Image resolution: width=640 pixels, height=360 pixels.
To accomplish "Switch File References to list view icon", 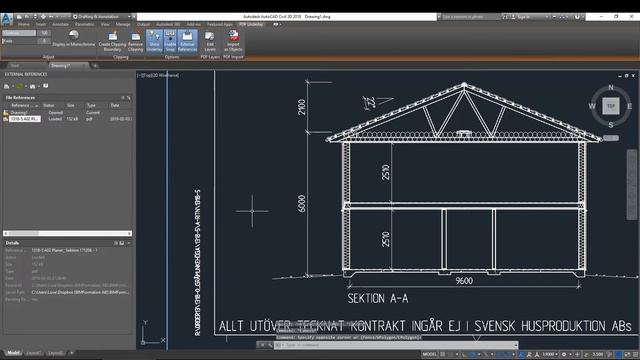I will coord(123,98).
